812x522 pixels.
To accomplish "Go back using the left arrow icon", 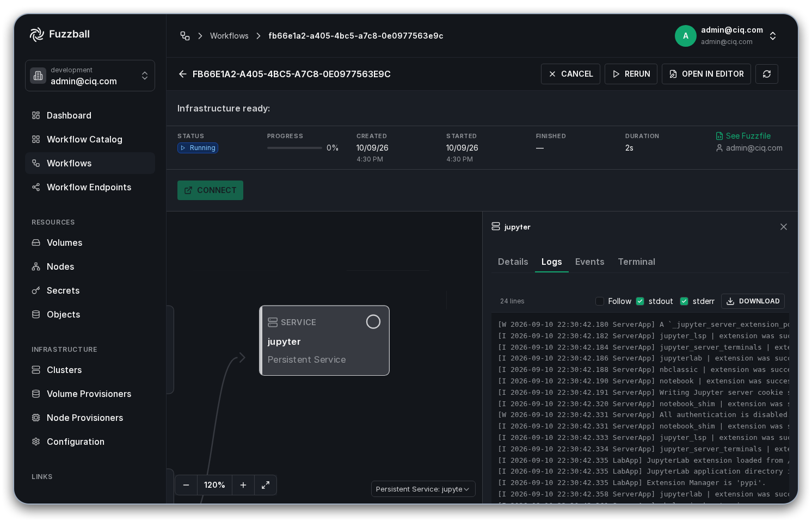I will (183, 74).
